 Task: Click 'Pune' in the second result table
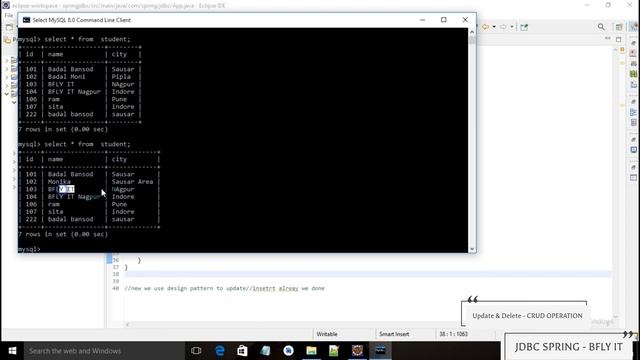119,204
